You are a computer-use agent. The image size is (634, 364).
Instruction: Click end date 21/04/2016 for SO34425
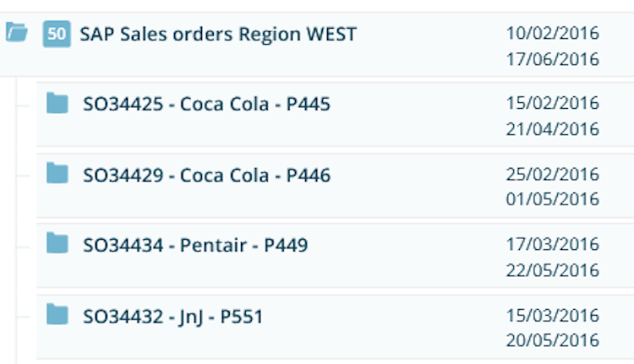(553, 129)
